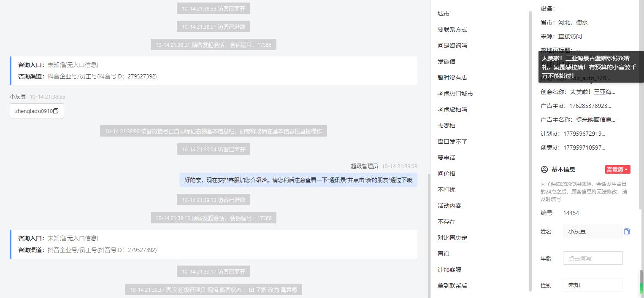644x298 pixels.
Task: Choose the 发微信 quick reply
Action: 446,62
